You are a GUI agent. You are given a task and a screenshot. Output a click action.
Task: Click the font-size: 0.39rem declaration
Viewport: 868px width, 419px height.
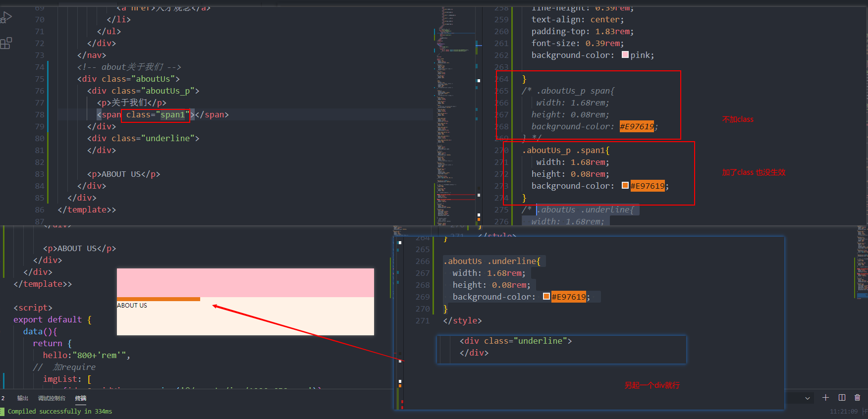click(578, 44)
